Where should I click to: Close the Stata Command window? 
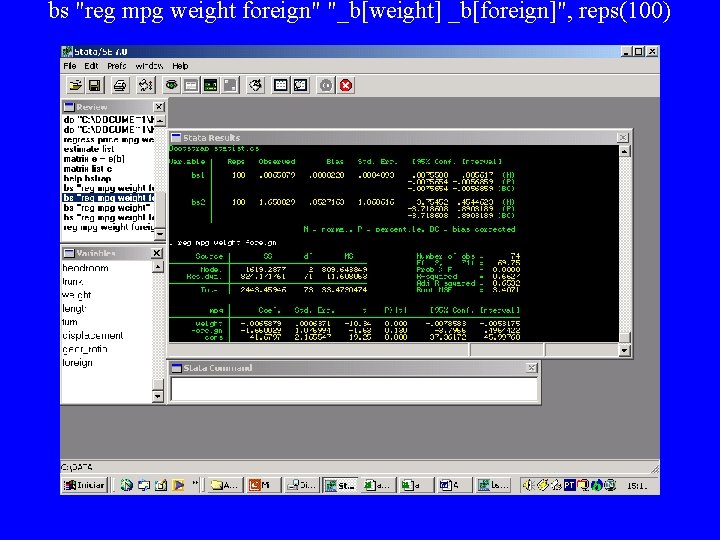[531, 368]
